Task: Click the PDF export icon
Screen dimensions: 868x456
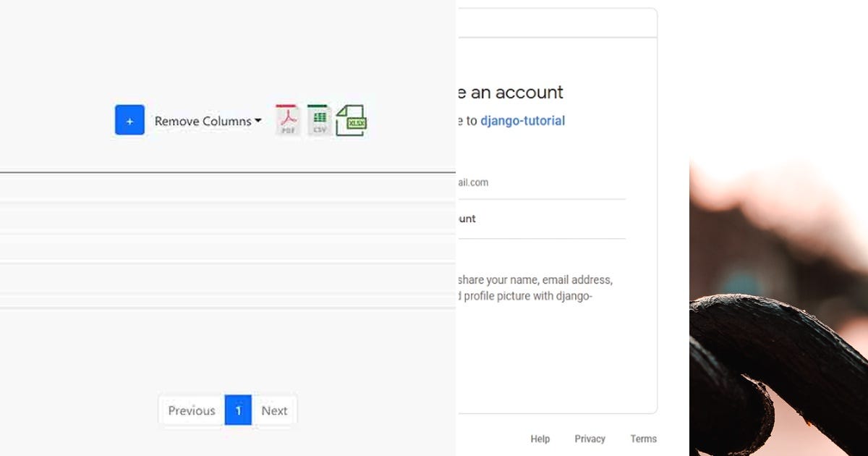Action: 286,119
